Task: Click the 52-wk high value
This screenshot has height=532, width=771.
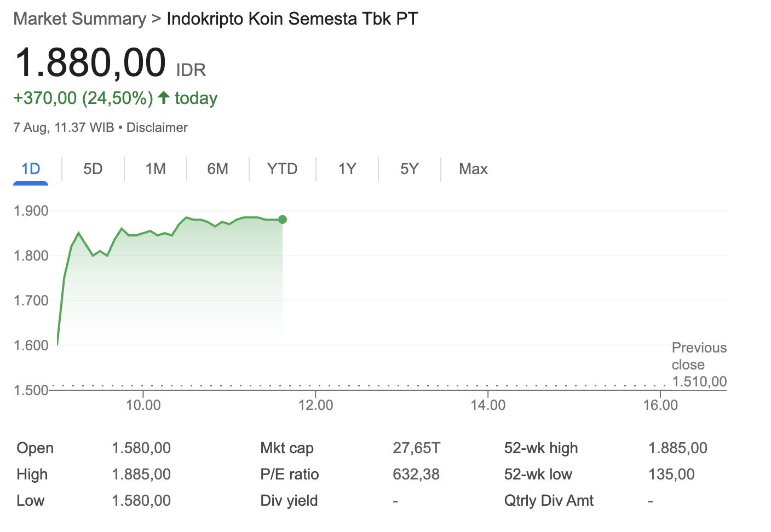Action: 677,448
